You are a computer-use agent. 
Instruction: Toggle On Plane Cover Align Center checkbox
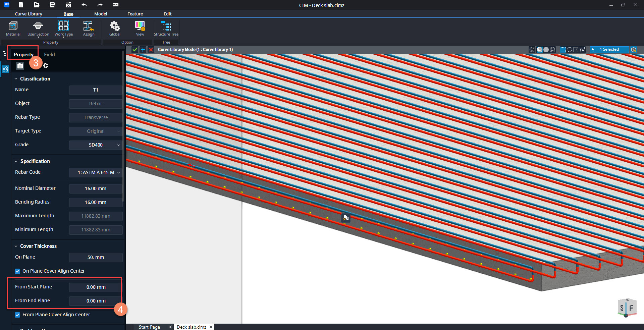pyautogui.click(x=17, y=271)
